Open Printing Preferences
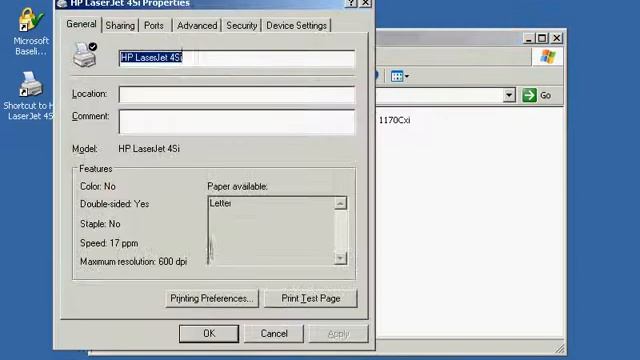 click(212, 298)
